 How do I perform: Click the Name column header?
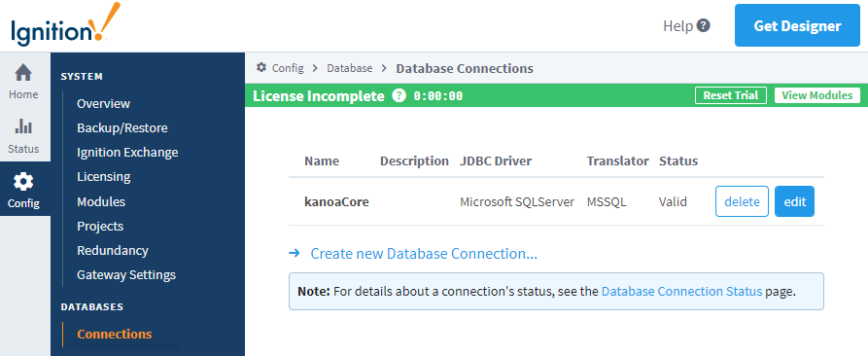(322, 161)
